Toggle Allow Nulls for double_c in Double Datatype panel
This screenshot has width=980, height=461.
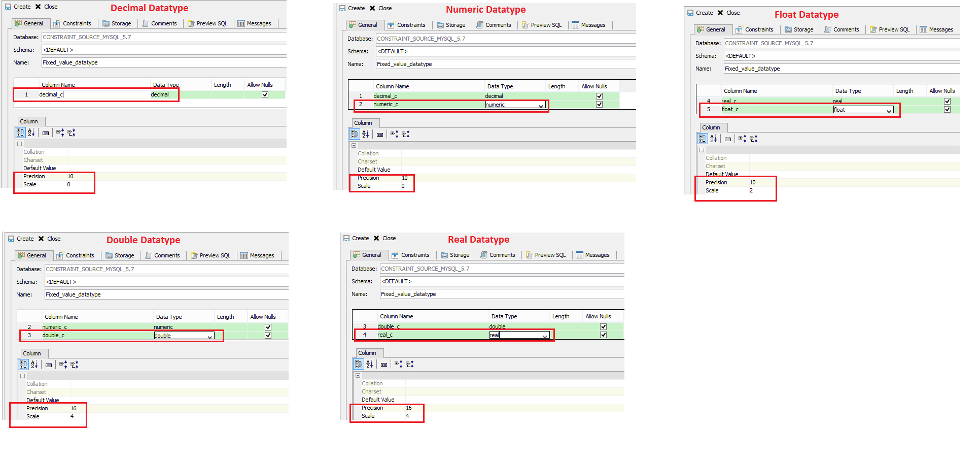pyautogui.click(x=268, y=335)
